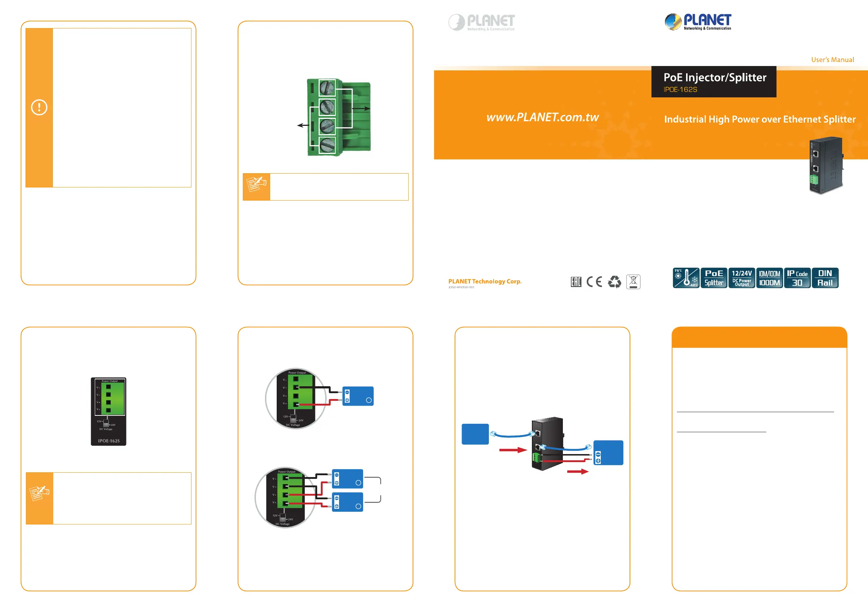Click the PLANET Technology Corp. text
Screen dimensions: 868x612
[484, 282]
